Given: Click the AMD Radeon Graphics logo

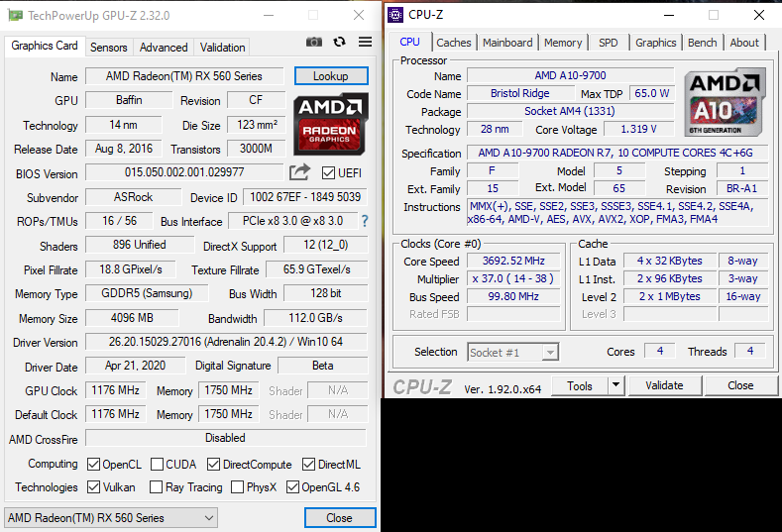Looking at the screenshot, I should click(x=331, y=124).
